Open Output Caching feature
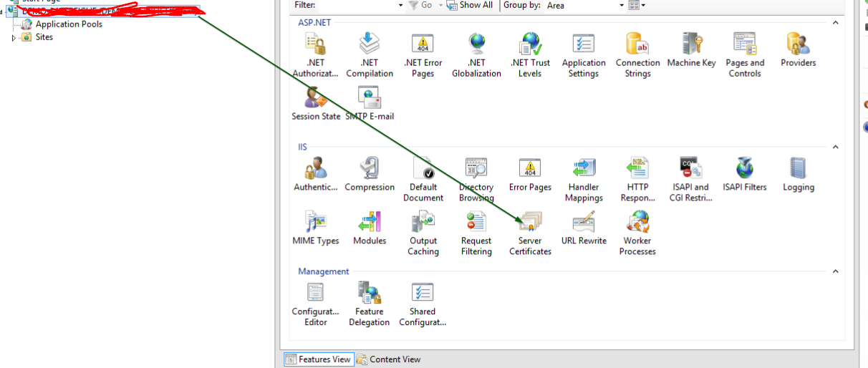 tap(423, 233)
